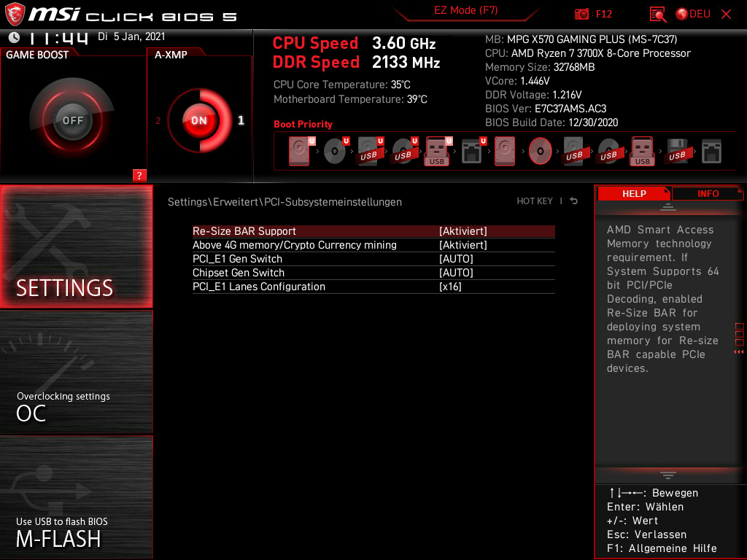Select the legacy USB key boot icon

tap(642, 151)
